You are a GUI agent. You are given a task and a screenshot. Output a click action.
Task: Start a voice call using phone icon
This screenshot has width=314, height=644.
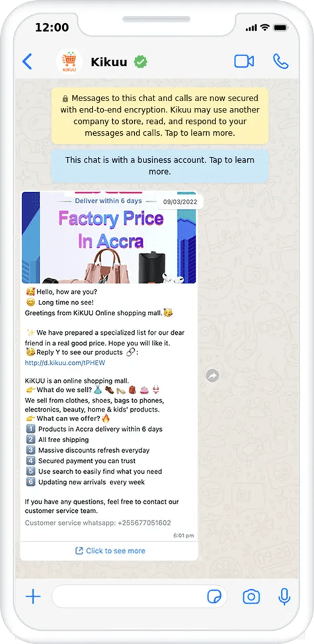tap(281, 62)
